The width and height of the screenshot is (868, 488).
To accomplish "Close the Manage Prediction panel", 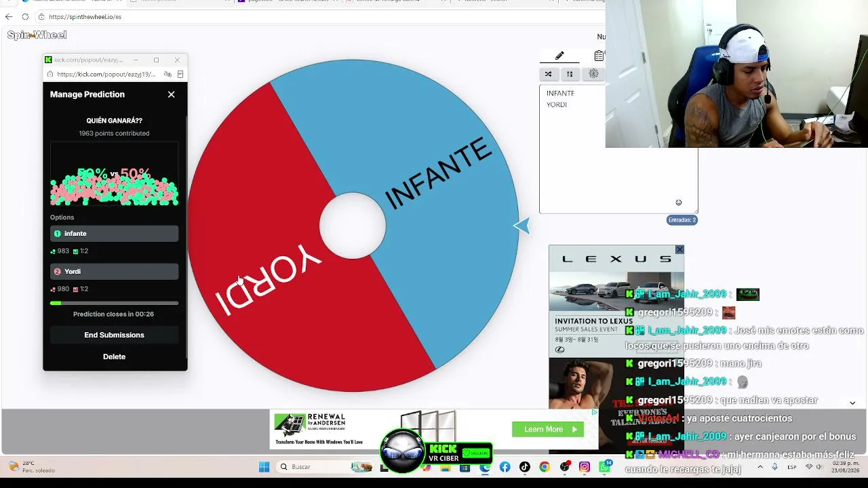I will click(171, 94).
